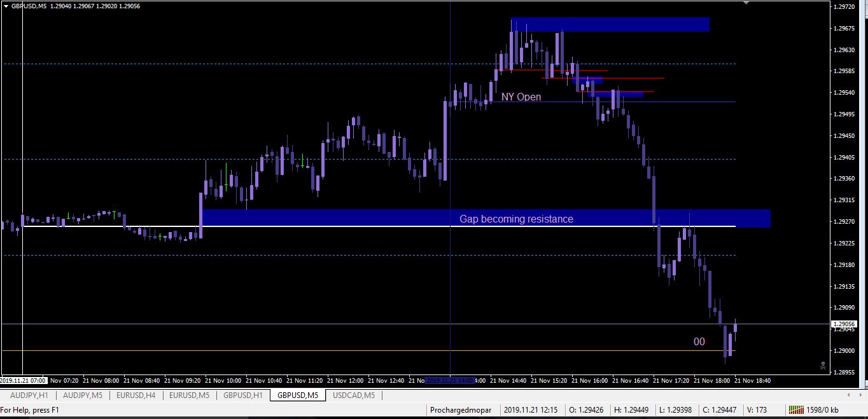This screenshot has width=868, height=419.
Task: Click the 21 Nov 16:00 time axis label
Action: click(590, 380)
